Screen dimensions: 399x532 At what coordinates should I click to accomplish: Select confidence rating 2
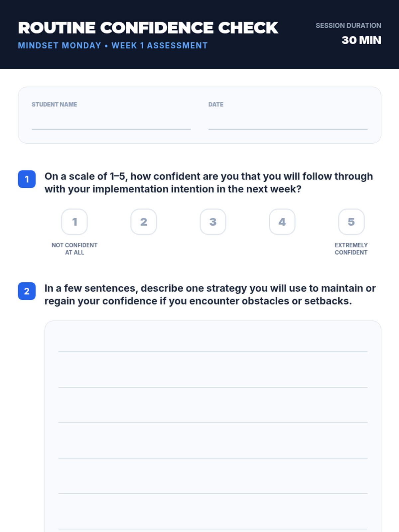[144, 222]
